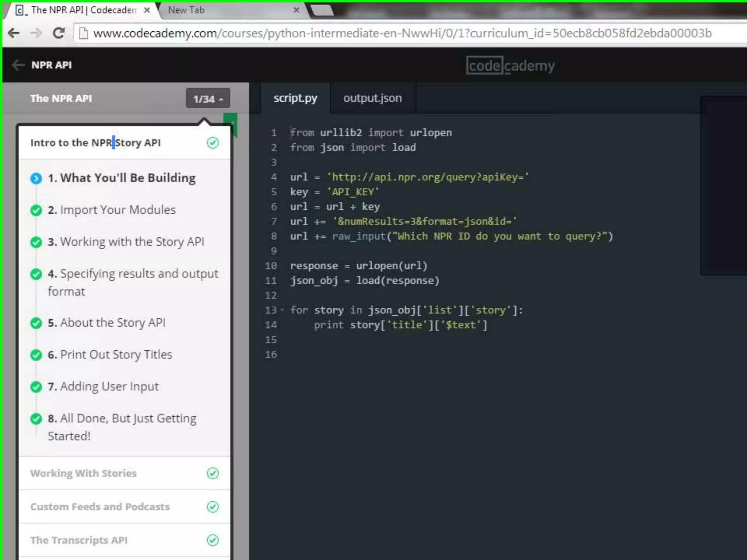The width and height of the screenshot is (747, 560).
Task: Click the green check for Import Your Modules
Action: pyautogui.click(x=36, y=210)
